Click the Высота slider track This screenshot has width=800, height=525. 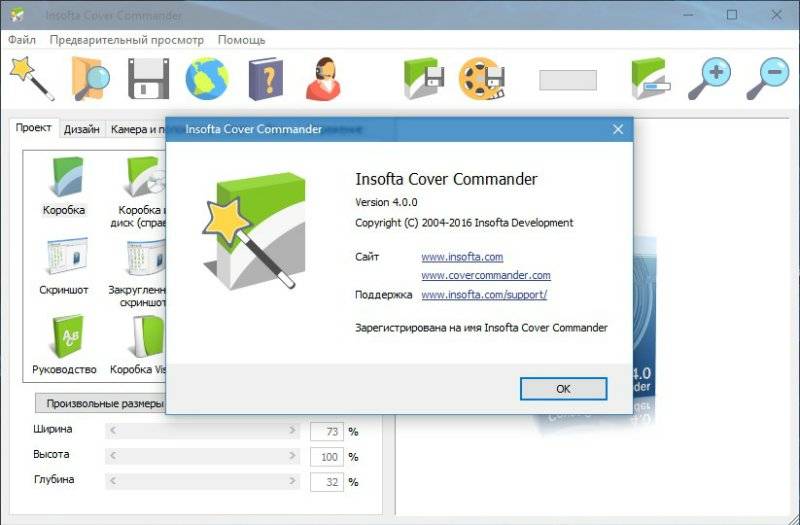click(x=203, y=456)
